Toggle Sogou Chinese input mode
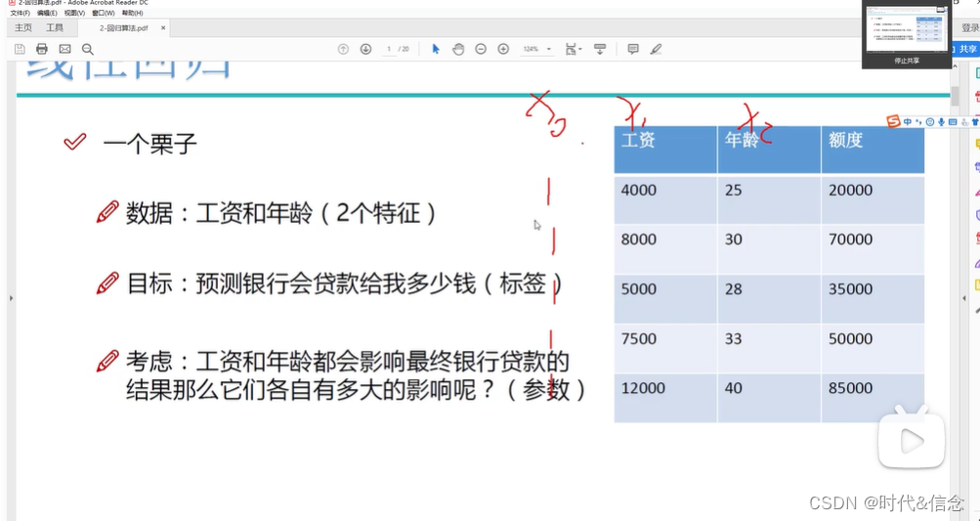 [x=908, y=122]
